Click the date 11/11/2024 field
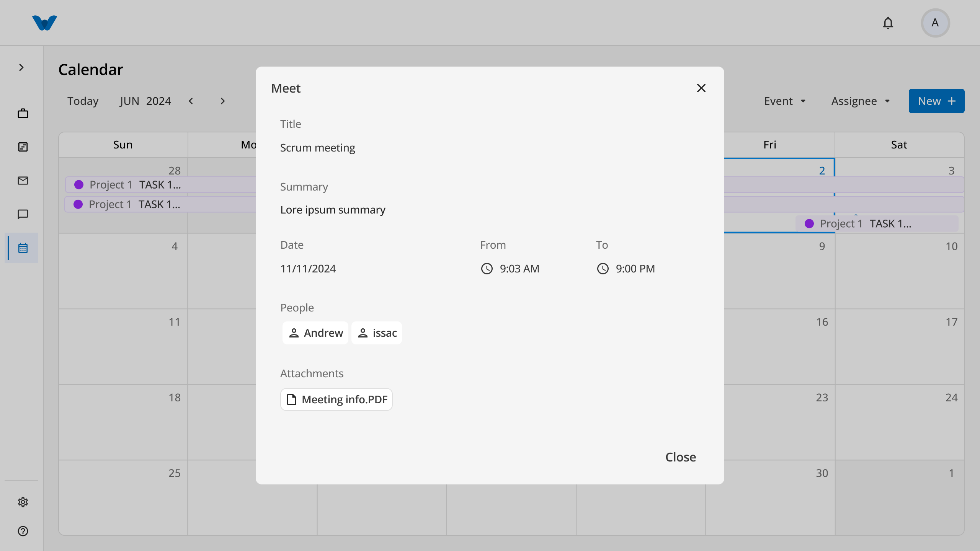The width and height of the screenshot is (980, 551). pyautogui.click(x=308, y=269)
